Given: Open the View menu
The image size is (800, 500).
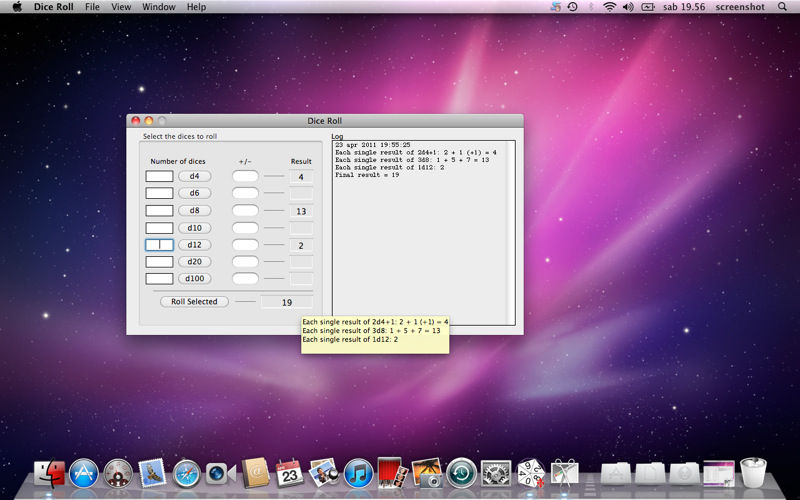Looking at the screenshot, I should 121,7.
